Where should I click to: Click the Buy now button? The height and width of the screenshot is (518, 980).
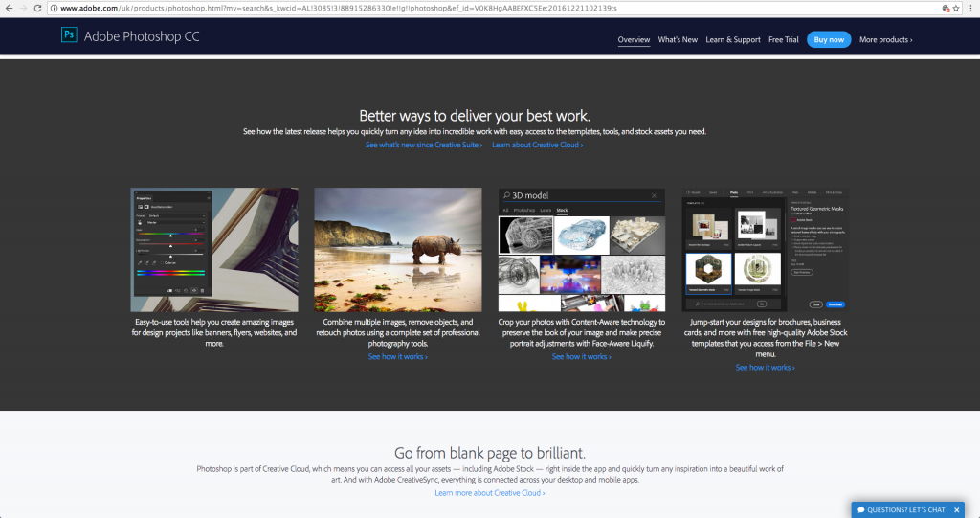click(x=829, y=39)
